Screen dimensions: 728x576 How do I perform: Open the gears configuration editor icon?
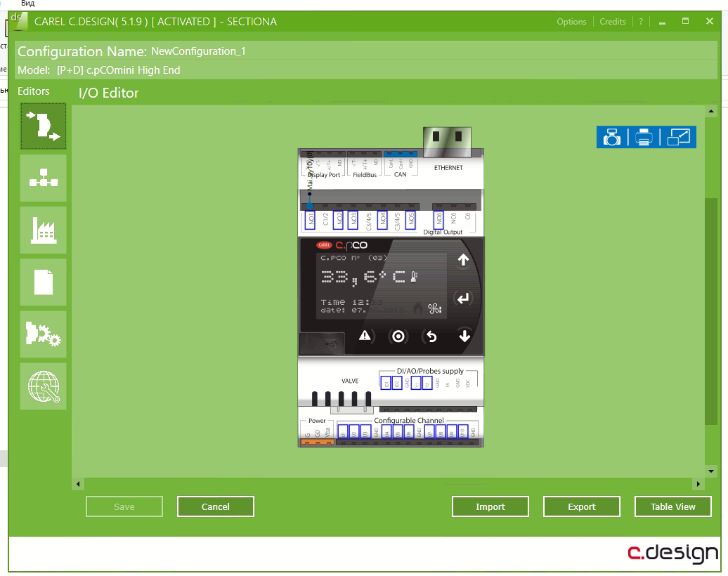[x=43, y=334]
